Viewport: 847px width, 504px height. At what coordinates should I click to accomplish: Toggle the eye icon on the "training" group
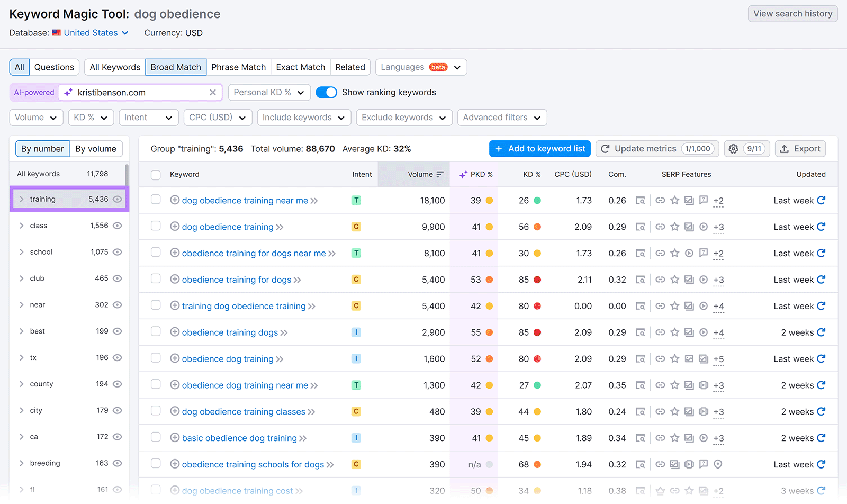coord(118,199)
